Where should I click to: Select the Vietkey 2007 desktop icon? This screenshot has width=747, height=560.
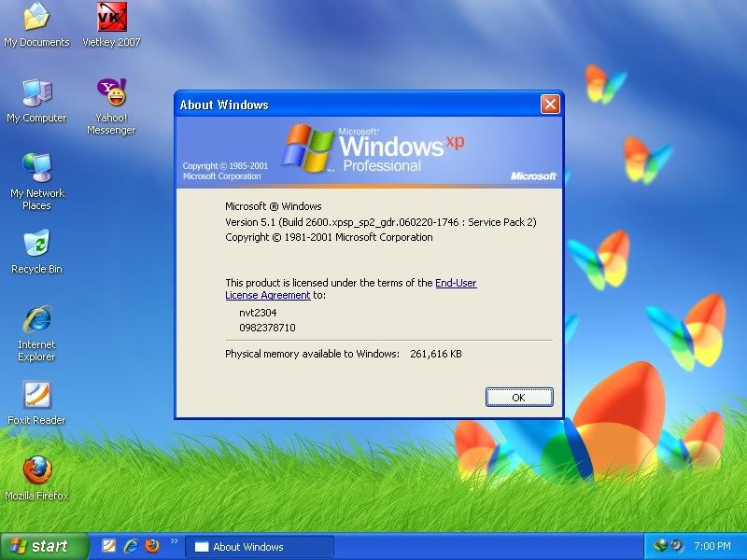click(x=111, y=25)
